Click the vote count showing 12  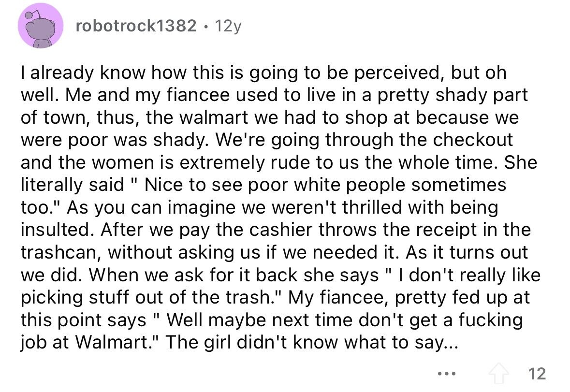click(x=537, y=374)
